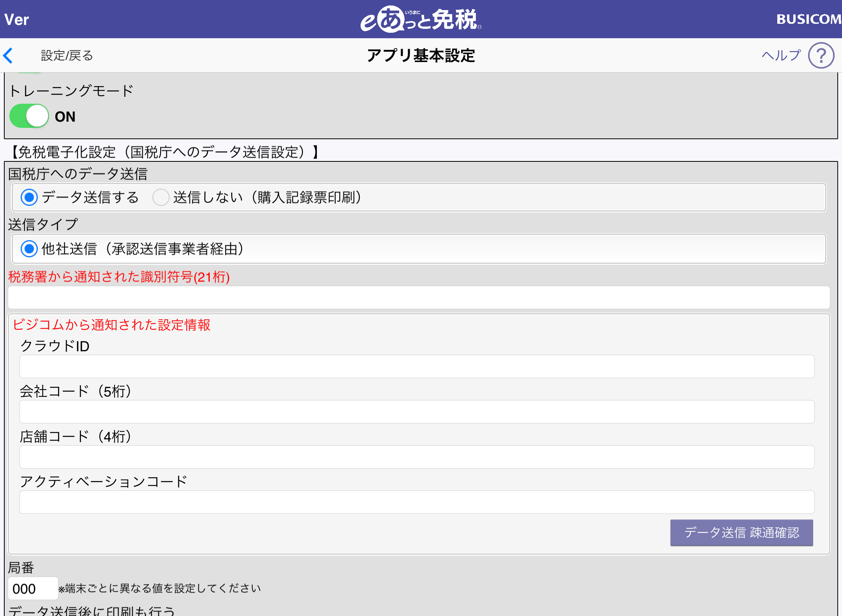Open the ヘルプ text link
Image resolution: width=842 pixels, height=616 pixels.
(781, 55)
